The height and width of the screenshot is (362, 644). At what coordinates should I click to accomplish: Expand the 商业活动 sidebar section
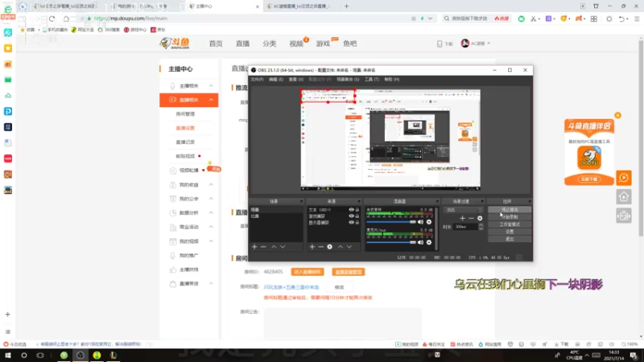(x=211, y=227)
